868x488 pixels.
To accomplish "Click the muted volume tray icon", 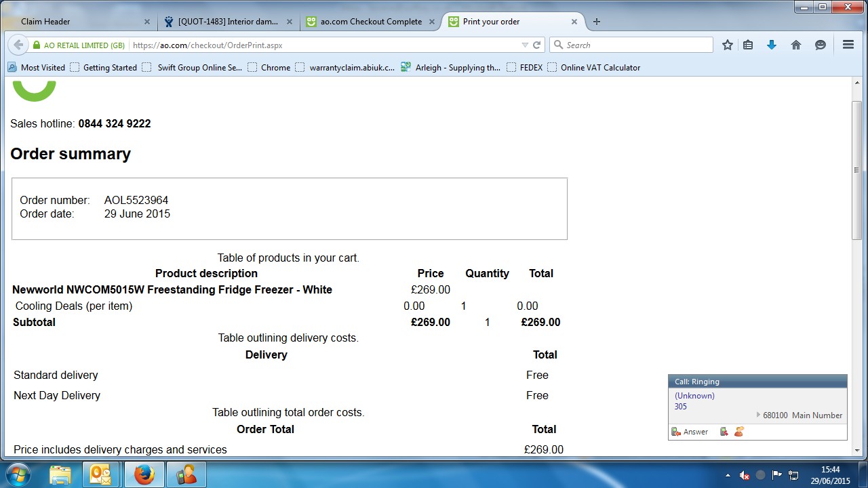I will tap(745, 475).
